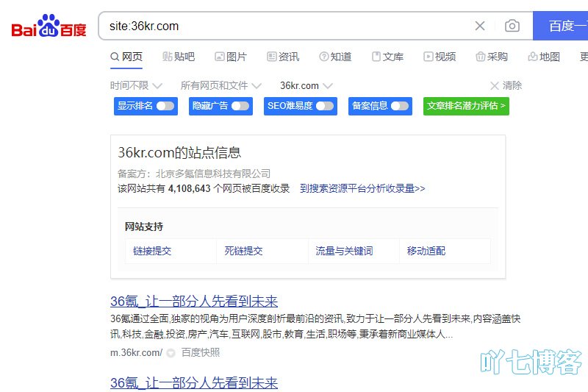Click the 死链提交 link
The height and width of the screenshot is (392, 588).
243,251
